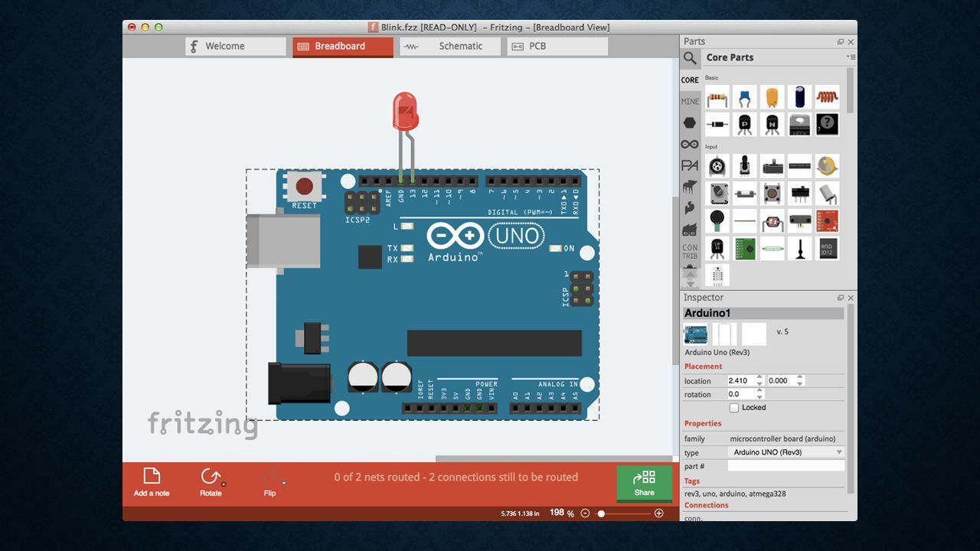Pick the pushbutton part
The height and width of the screenshot is (551, 980).
pos(773,193)
